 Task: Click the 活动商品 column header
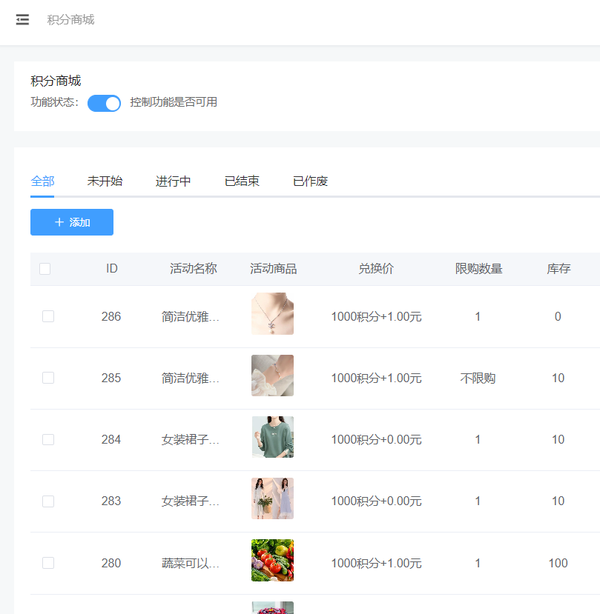[x=273, y=269]
